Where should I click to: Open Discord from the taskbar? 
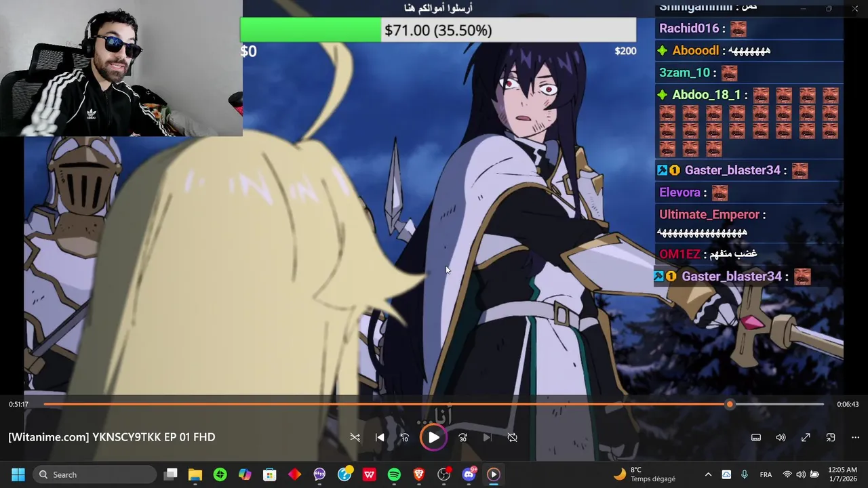469,474
